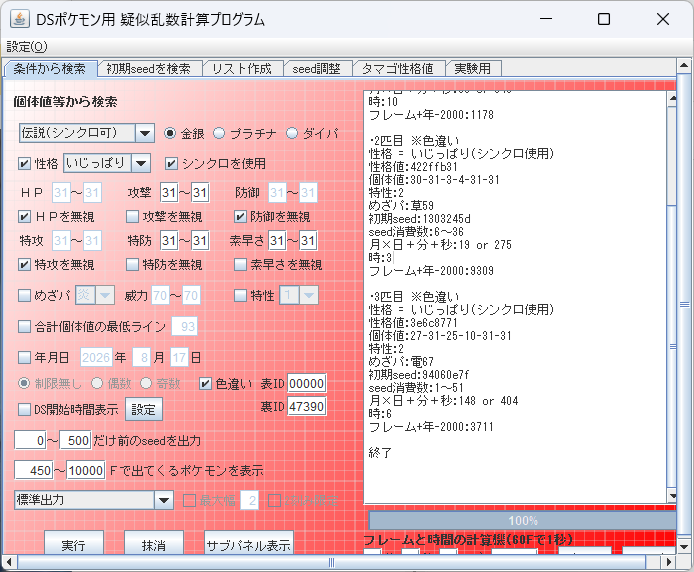This screenshot has width=694, height=572.
Task: Click the 個体値:27-31-25-10-31-31 line
Action: coord(440,336)
